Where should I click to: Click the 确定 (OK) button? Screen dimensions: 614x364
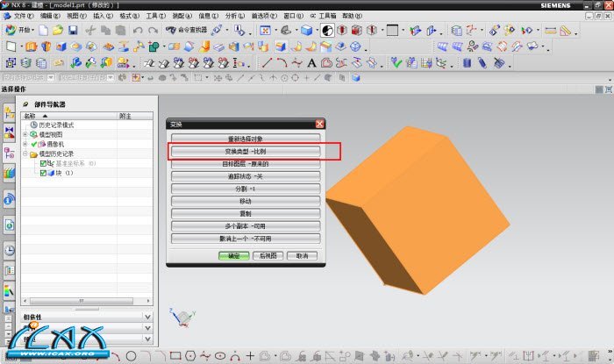click(233, 255)
